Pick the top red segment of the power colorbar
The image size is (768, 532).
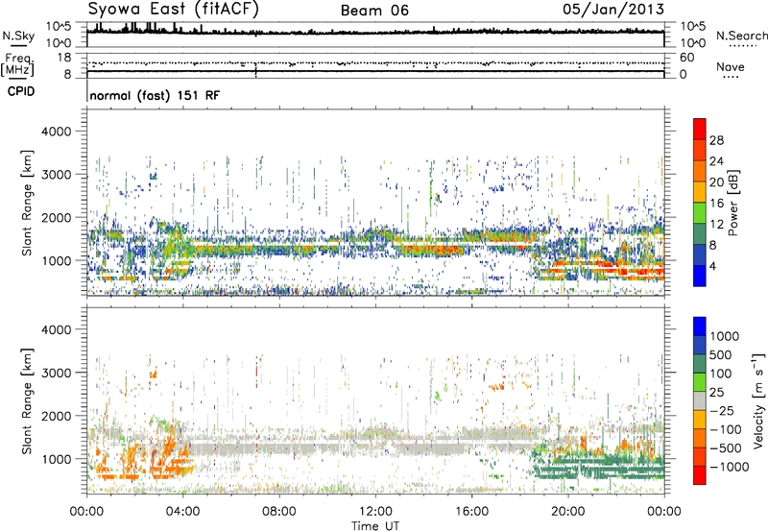click(x=700, y=130)
